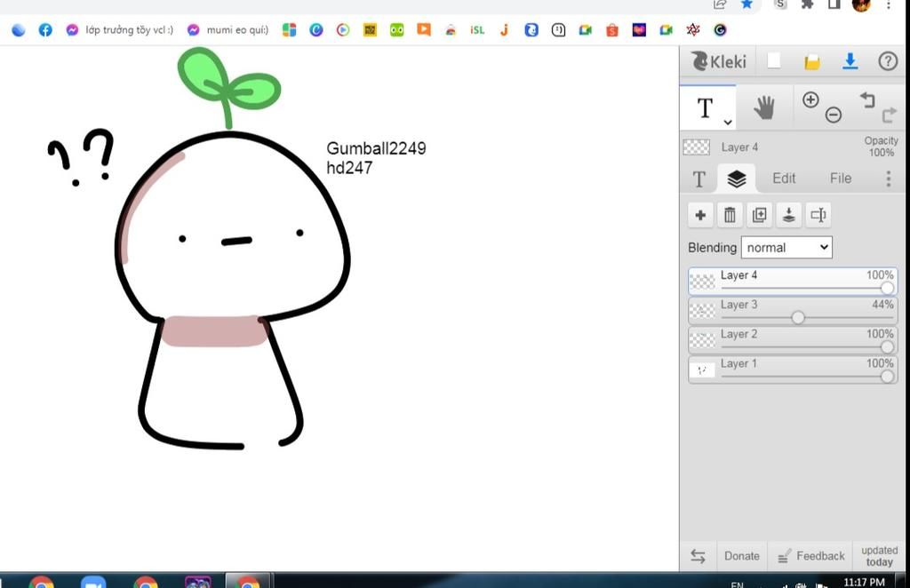This screenshot has width=910, height=588.
Task: Add a new layer with the plus button
Action: tap(700, 215)
